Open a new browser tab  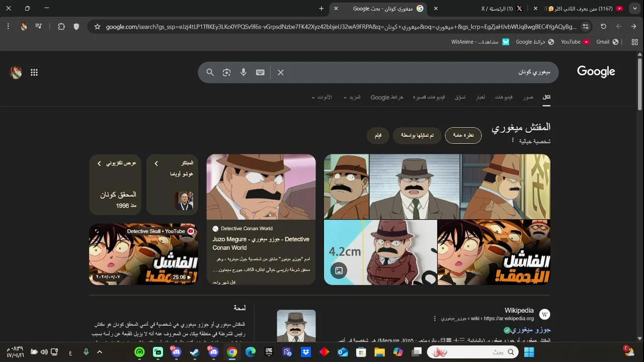(x=321, y=9)
